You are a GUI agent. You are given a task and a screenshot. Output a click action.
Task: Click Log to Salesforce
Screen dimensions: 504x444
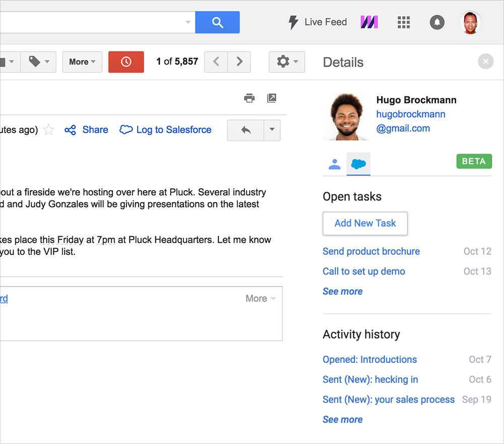165,130
